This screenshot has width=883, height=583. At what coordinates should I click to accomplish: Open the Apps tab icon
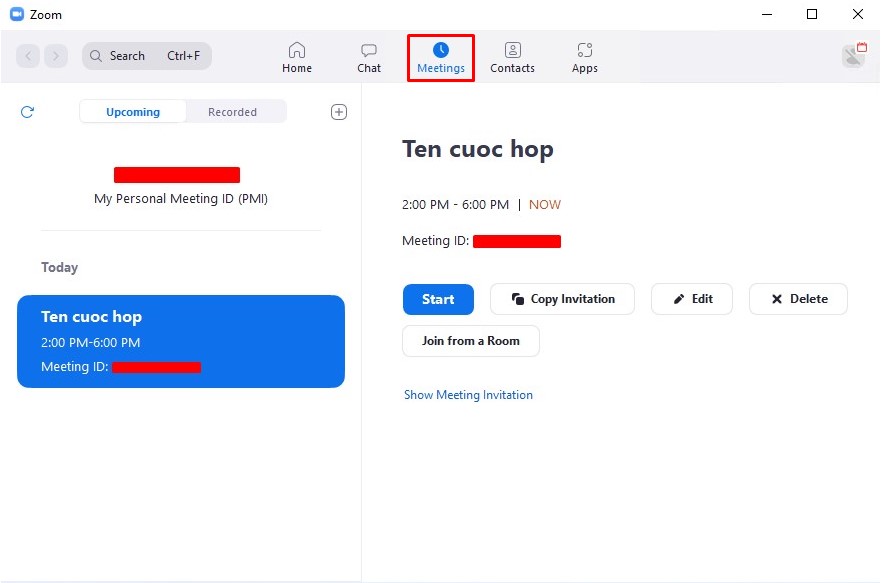tap(585, 50)
